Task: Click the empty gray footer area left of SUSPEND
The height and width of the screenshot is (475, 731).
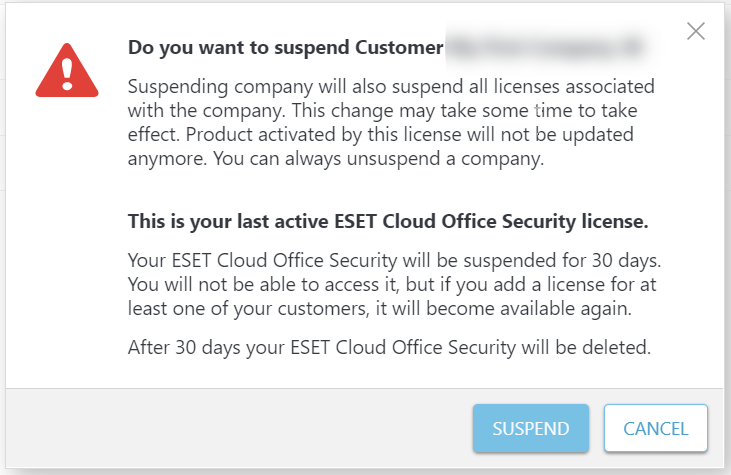Action: point(238,428)
